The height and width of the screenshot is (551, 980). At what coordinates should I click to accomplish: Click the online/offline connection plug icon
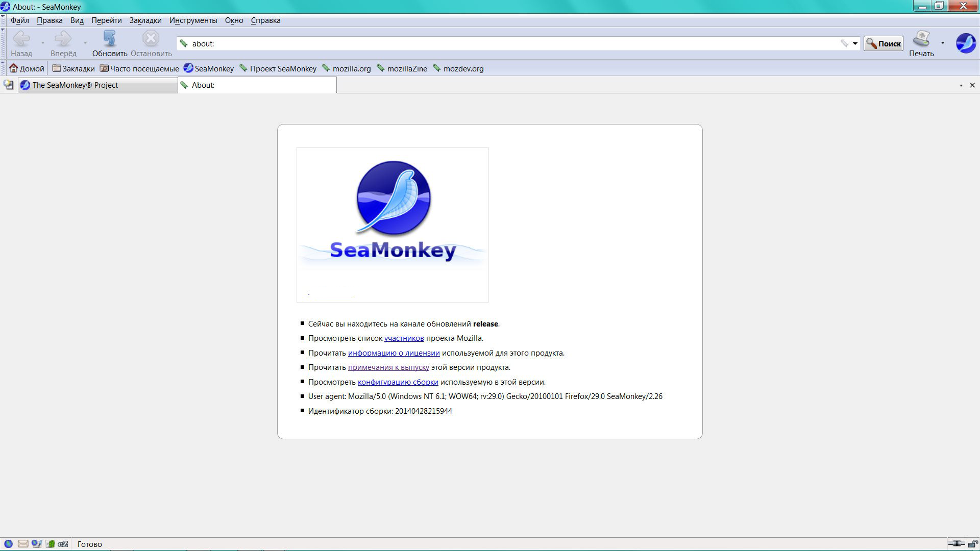(956, 544)
